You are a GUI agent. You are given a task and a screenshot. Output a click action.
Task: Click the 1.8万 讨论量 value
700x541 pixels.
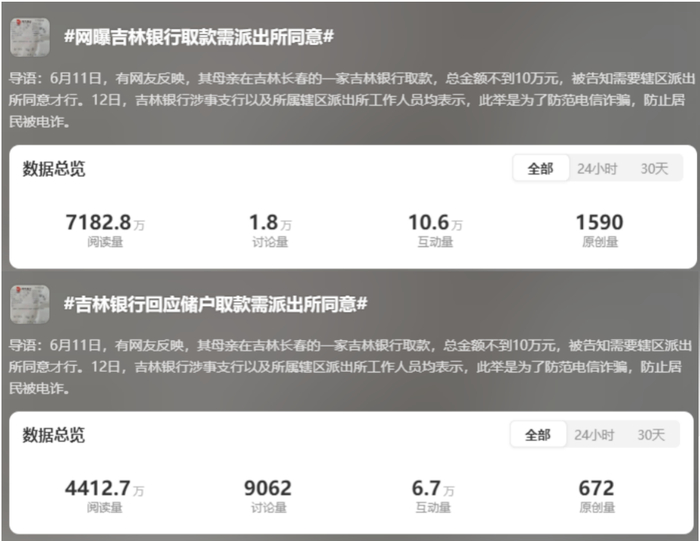point(270,222)
